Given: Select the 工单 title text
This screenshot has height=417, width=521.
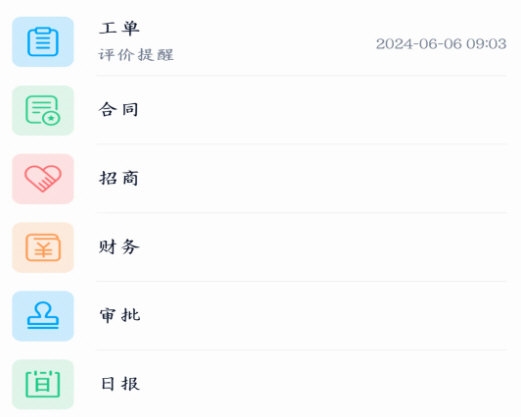Looking at the screenshot, I should pyautogui.click(x=119, y=28).
